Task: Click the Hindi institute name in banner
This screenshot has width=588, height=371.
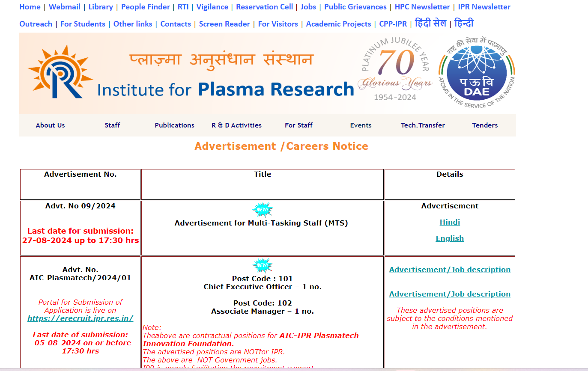Action: coord(221,59)
